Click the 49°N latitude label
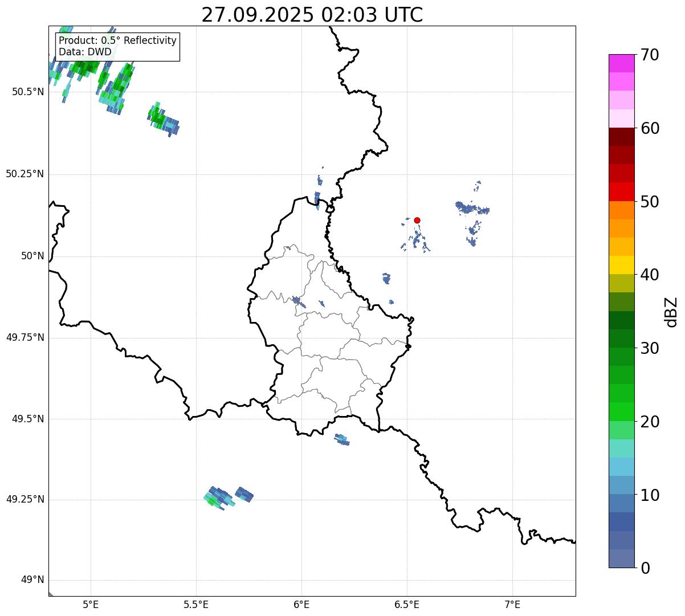Screen dimensions: 685x616 point(32,580)
